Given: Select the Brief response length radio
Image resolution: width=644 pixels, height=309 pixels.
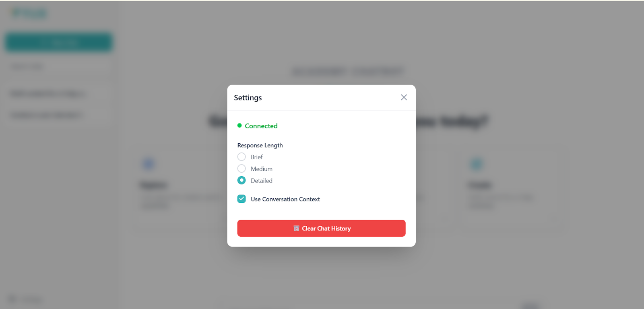Looking at the screenshot, I should pos(242,157).
